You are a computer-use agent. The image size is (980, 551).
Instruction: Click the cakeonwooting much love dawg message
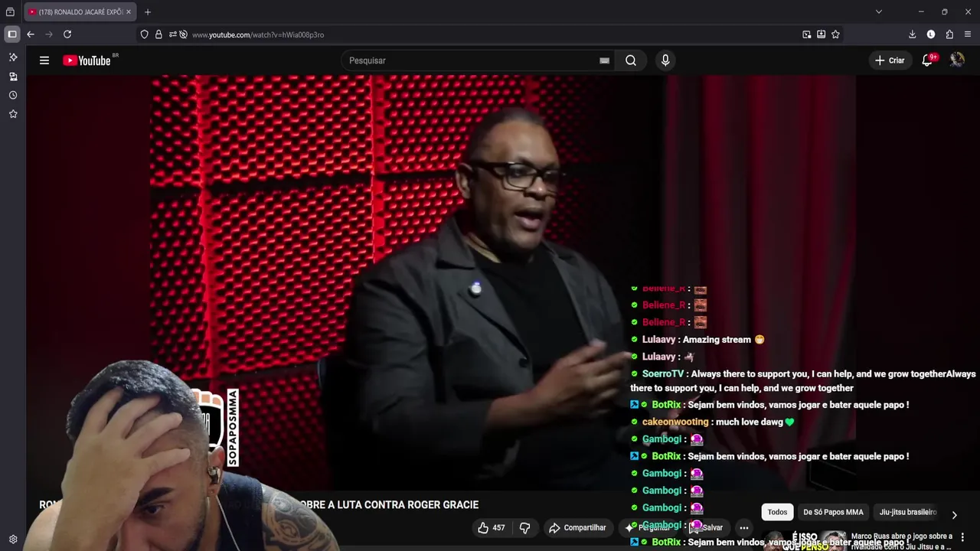[x=712, y=422]
